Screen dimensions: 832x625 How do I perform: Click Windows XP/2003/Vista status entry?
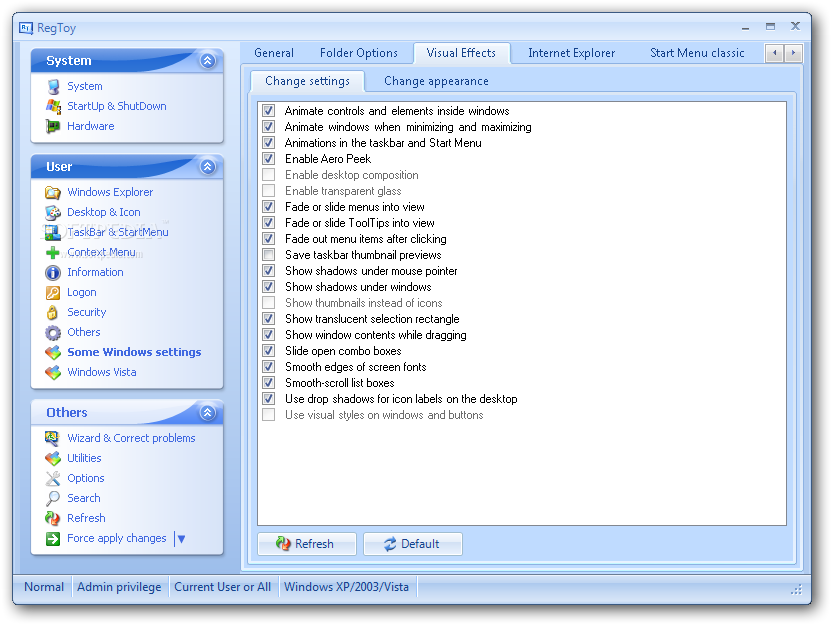[346, 587]
